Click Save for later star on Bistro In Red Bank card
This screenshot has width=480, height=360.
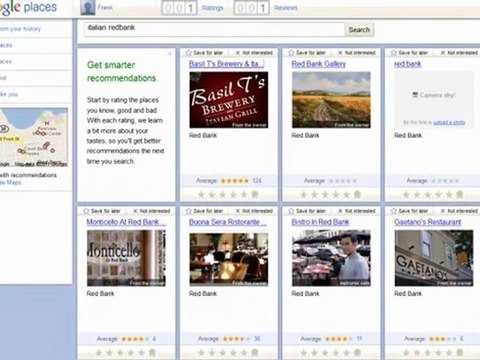pyautogui.click(x=291, y=211)
